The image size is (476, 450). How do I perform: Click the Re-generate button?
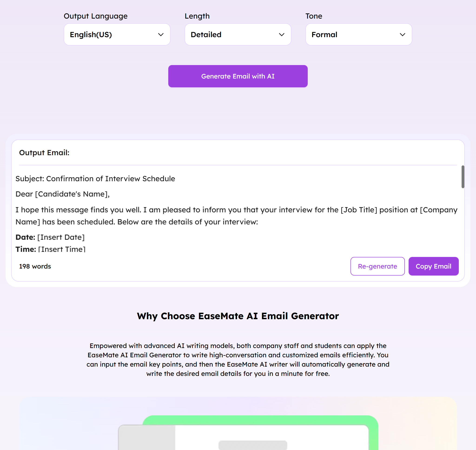(377, 266)
